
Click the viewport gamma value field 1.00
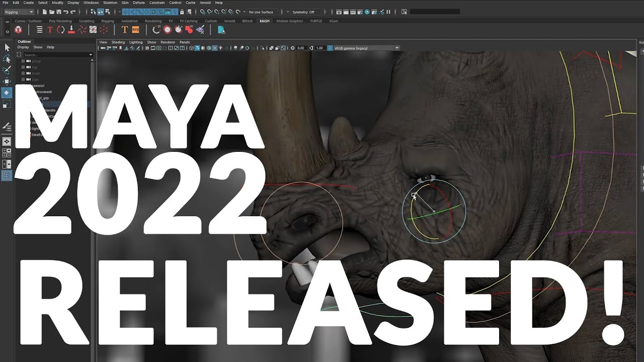pos(319,48)
